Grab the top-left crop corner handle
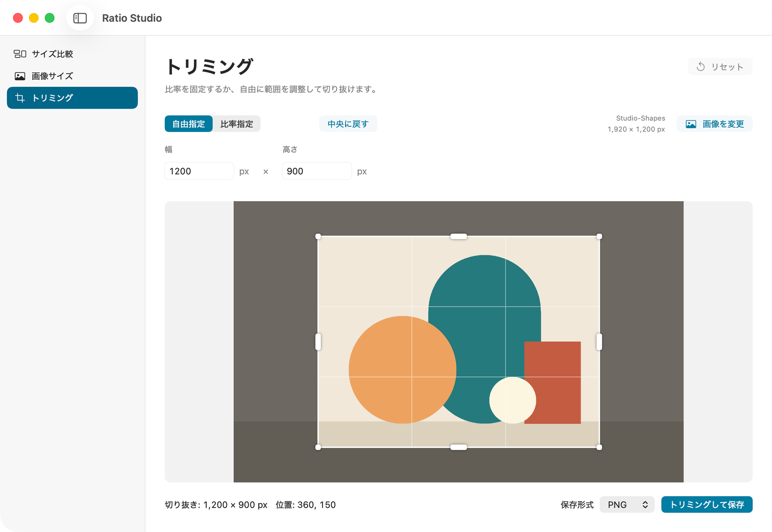This screenshot has height=532, width=772. tap(318, 236)
